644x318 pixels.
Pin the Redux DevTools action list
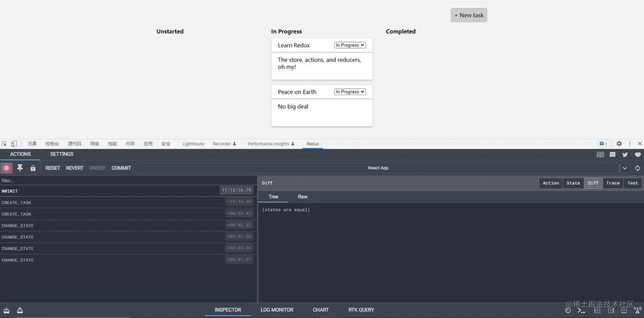coord(20,168)
